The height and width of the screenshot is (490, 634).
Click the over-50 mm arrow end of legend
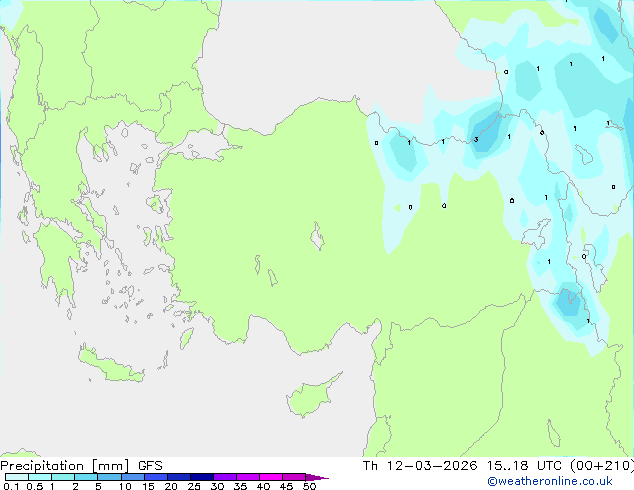coord(317,477)
